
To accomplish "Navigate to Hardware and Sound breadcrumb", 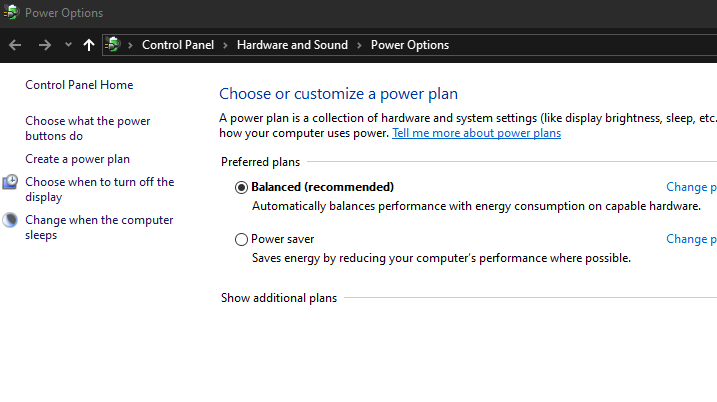I will [292, 45].
